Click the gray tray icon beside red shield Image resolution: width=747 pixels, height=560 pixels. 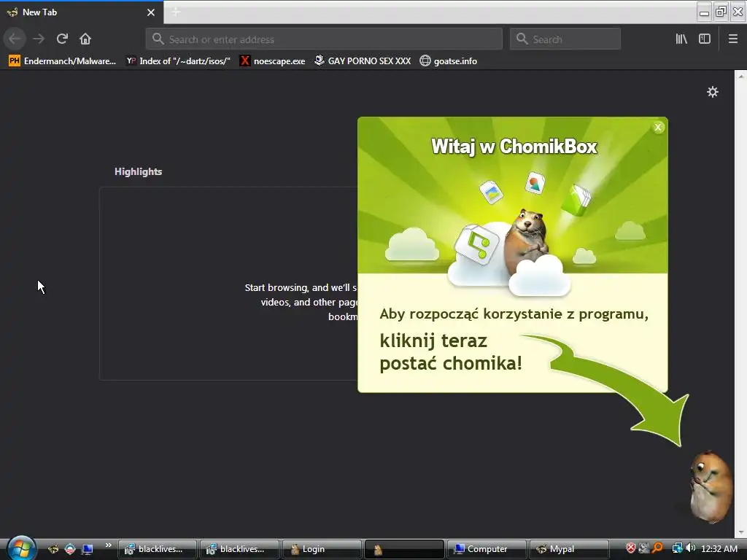[x=644, y=548]
